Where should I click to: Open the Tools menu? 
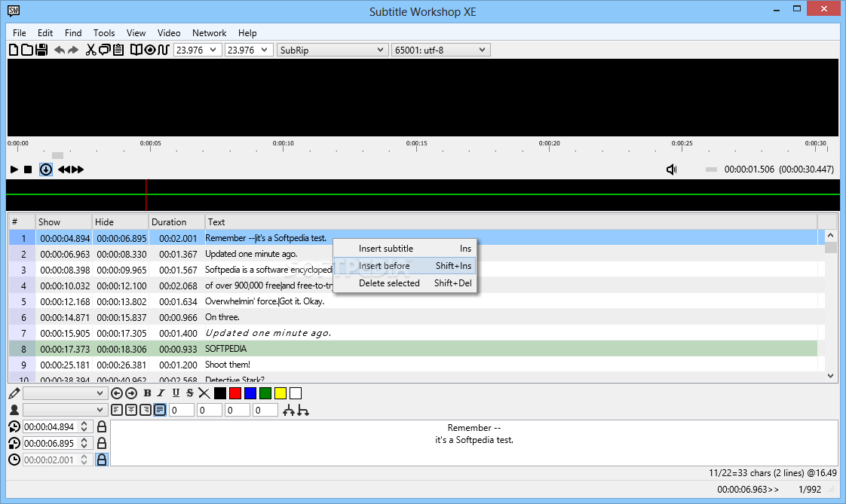pos(104,33)
